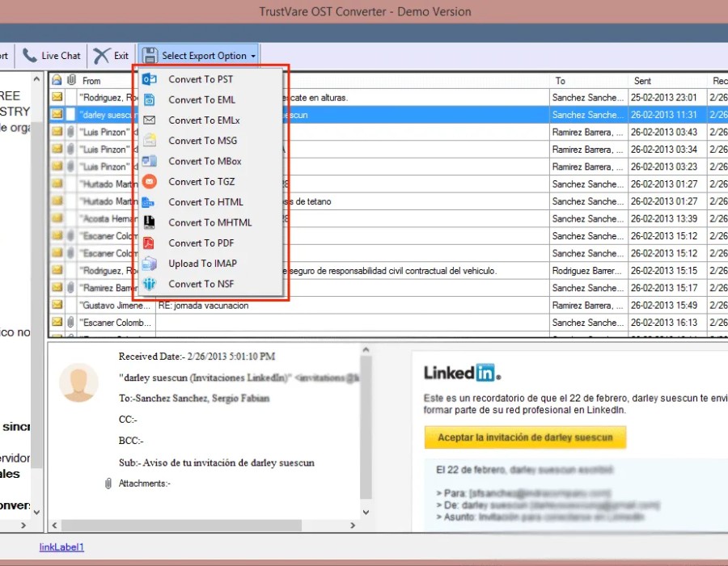Click the NSF icon in export menu
Viewport: 728px width, 566px height.
149,284
